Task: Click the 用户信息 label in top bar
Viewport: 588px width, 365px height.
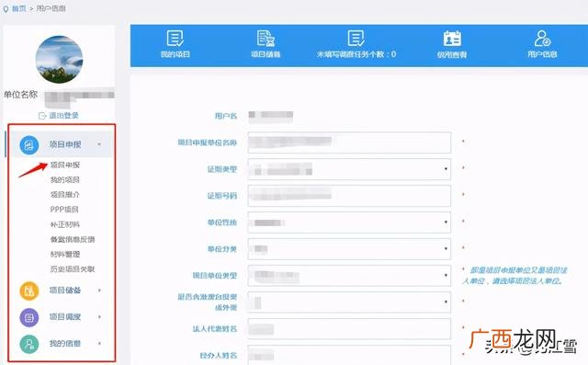Action: [542, 55]
